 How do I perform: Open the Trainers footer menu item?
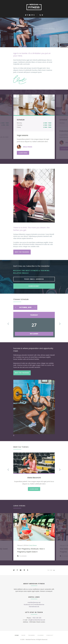pos(31,635)
